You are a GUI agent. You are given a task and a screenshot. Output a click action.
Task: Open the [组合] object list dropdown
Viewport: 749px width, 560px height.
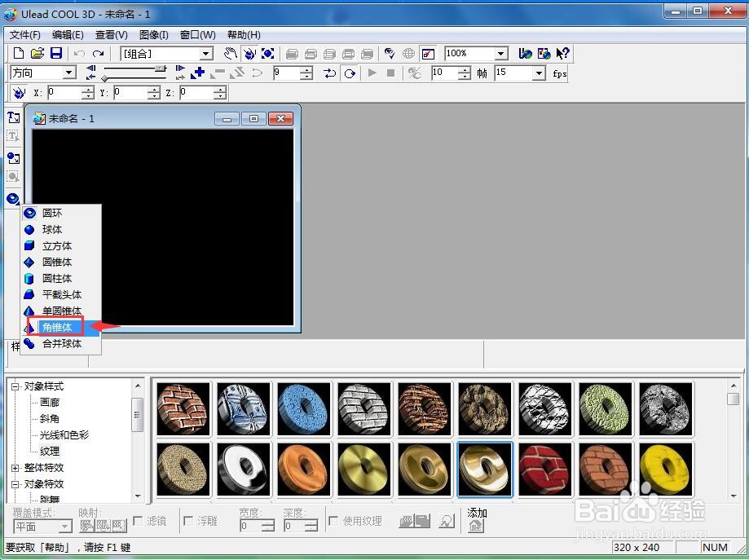point(206,54)
